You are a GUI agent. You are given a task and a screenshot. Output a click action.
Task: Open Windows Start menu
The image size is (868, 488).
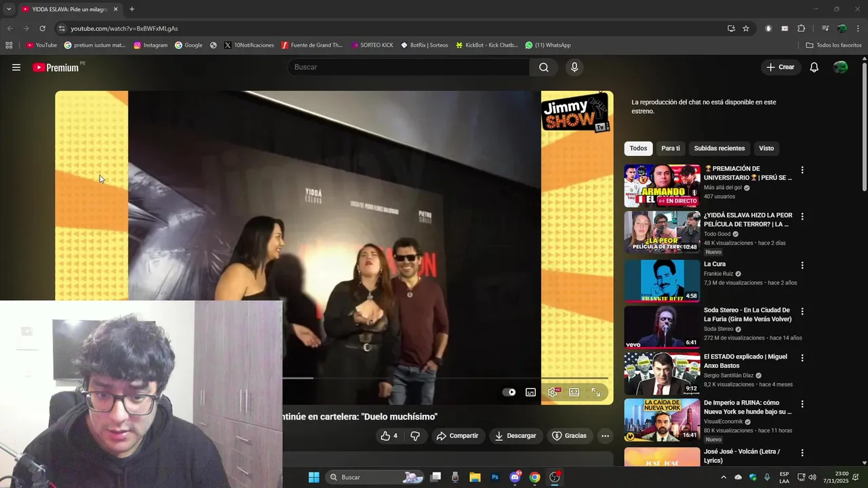point(314,477)
